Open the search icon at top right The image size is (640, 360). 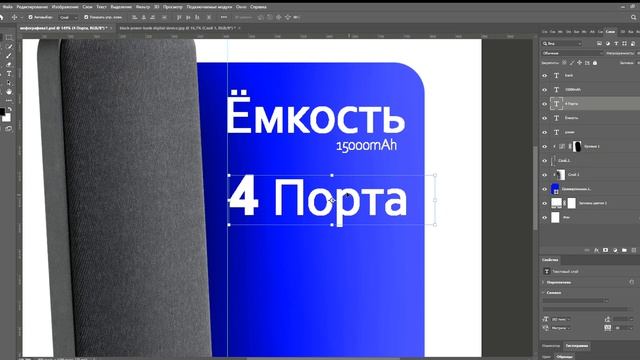pyautogui.click(x=633, y=17)
